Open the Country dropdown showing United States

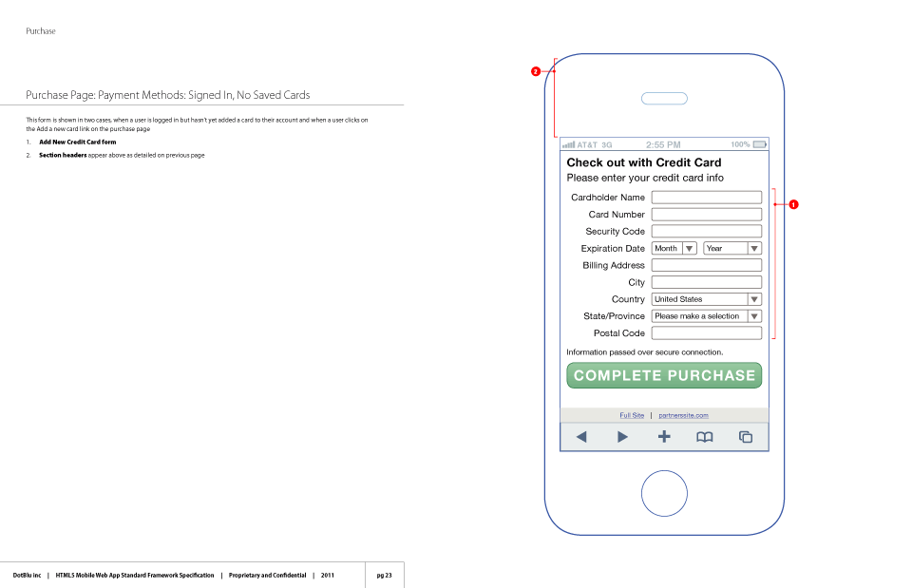tap(706, 299)
